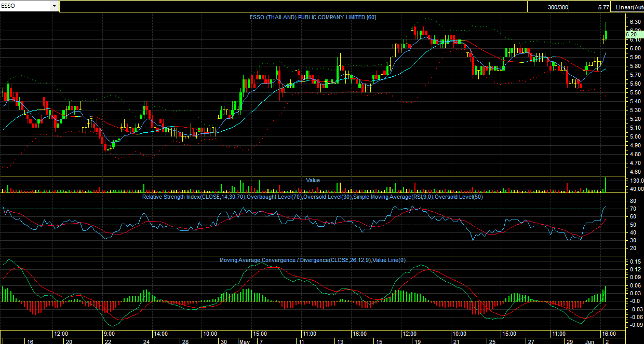644x344 pixels.
Task: Click the 130,0 volume axis label
Action: tap(636, 181)
